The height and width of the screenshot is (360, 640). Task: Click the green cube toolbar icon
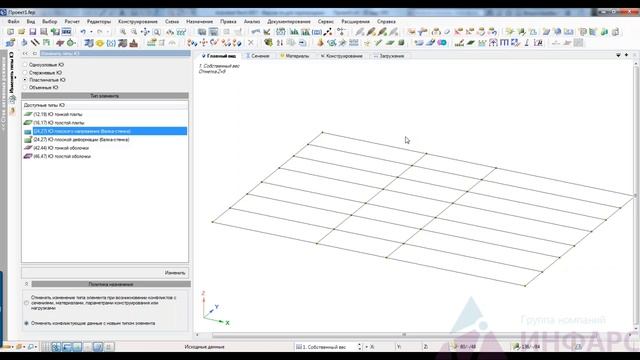[x=401, y=42]
